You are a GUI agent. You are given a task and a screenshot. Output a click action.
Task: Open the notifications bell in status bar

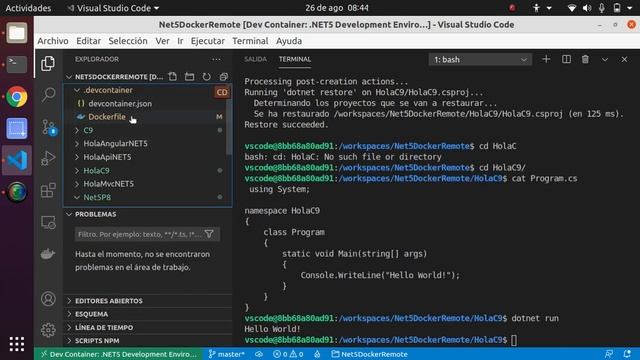[x=627, y=354]
